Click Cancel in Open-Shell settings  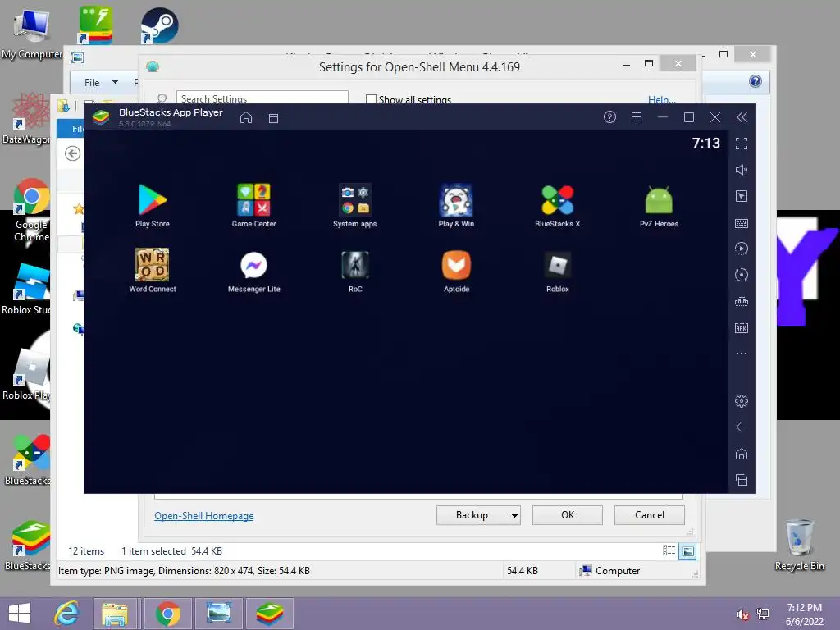tap(650, 515)
